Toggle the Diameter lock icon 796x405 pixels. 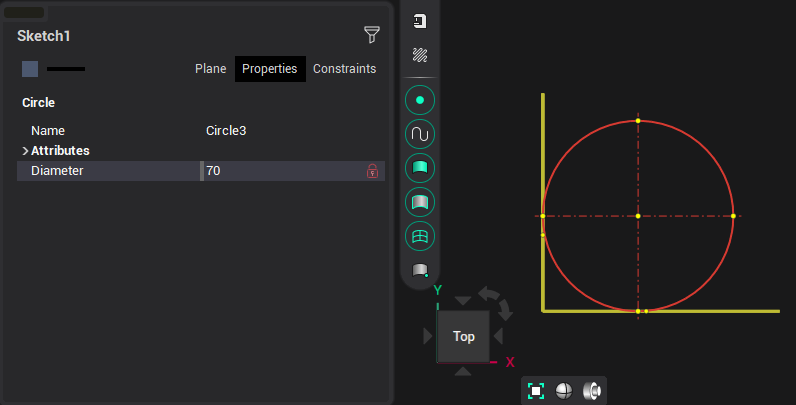372,171
